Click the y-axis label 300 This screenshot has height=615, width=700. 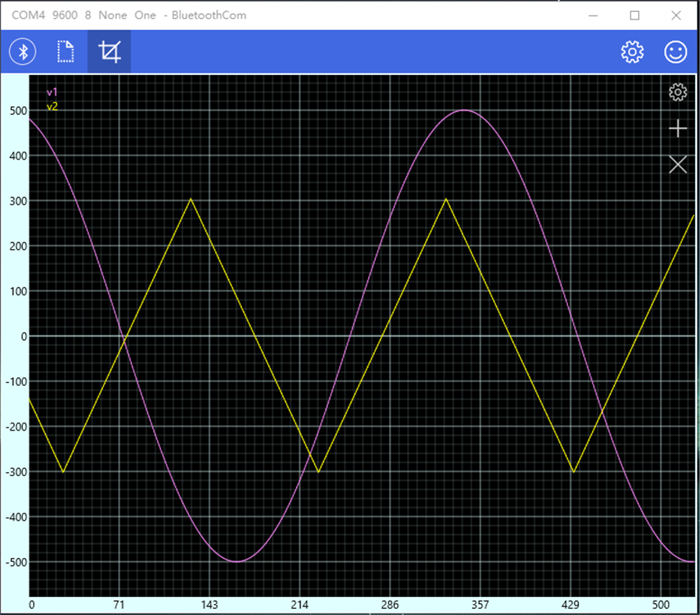click(18, 201)
